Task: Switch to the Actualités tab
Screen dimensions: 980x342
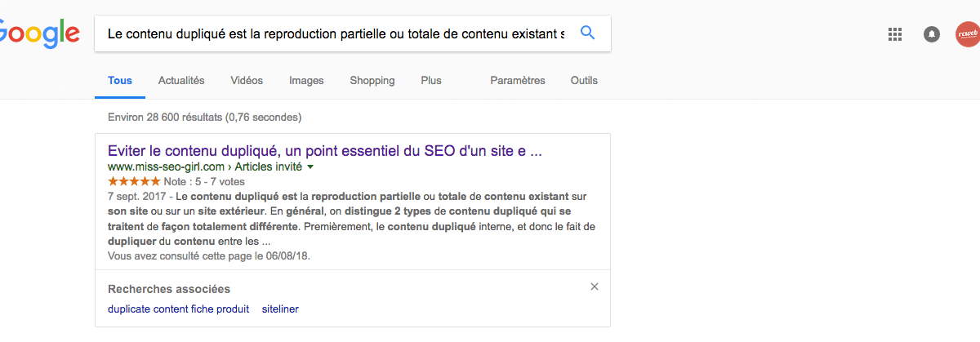Action: coord(181,81)
